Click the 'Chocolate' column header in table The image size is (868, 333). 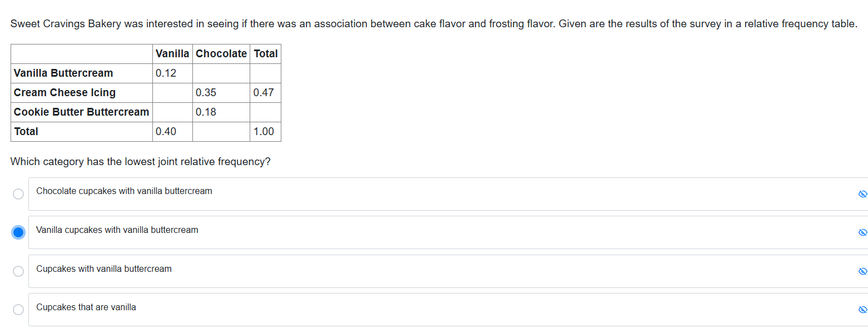coord(221,54)
